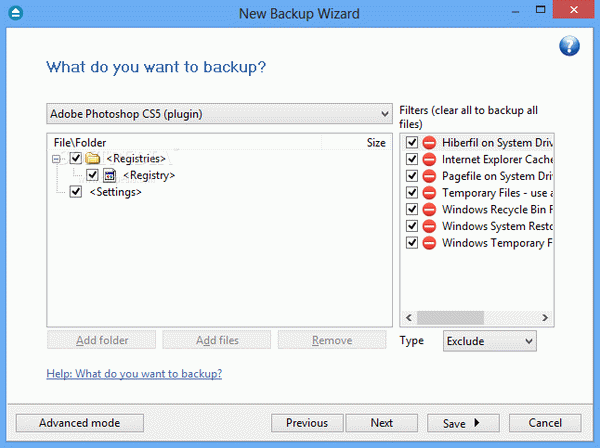Screen dimensions: 600x448
Task: Click the Registries folder icon
Action: [x=93, y=158]
